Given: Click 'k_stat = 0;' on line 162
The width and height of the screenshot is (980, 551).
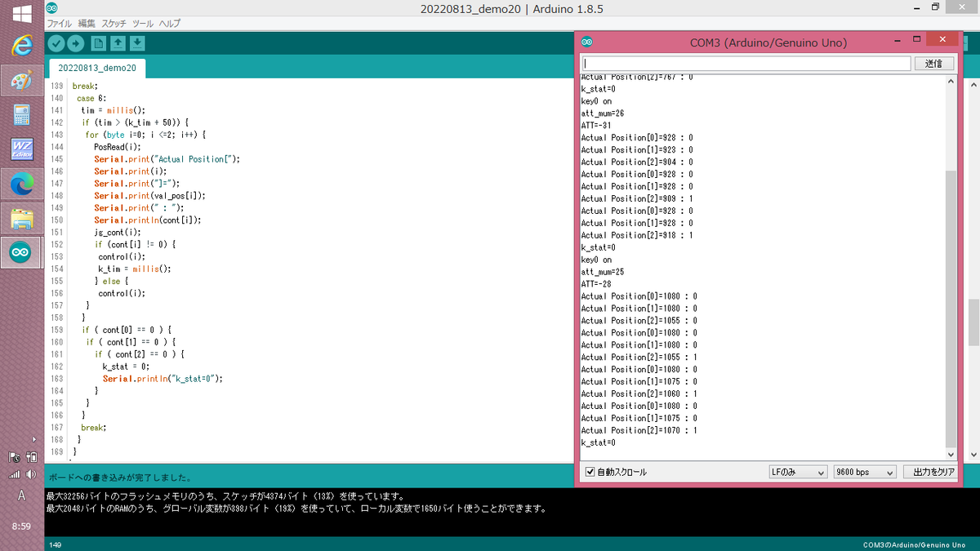Looking at the screenshot, I should [x=126, y=367].
